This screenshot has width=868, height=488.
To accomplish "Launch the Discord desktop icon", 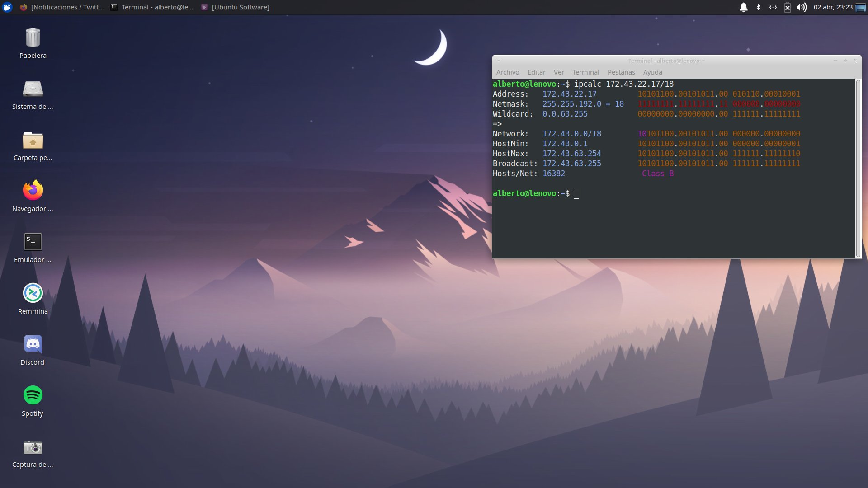I will (x=33, y=344).
